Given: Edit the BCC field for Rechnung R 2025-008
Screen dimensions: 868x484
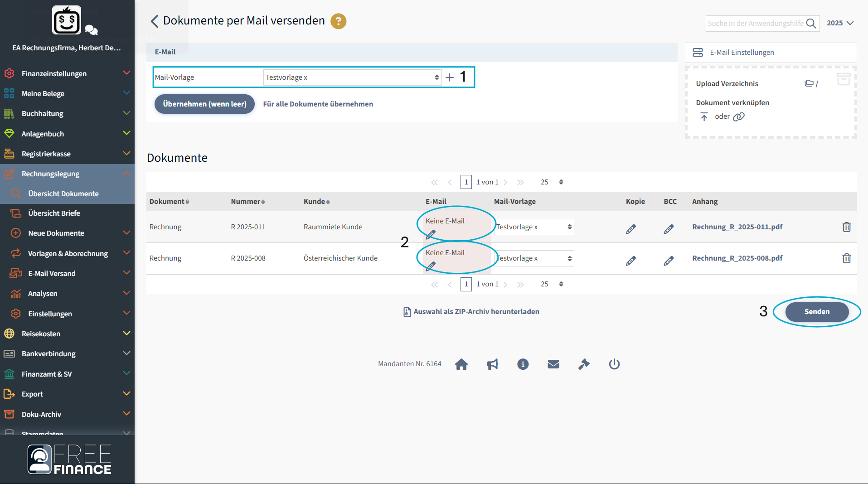Looking at the screenshot, I should 669,261.
